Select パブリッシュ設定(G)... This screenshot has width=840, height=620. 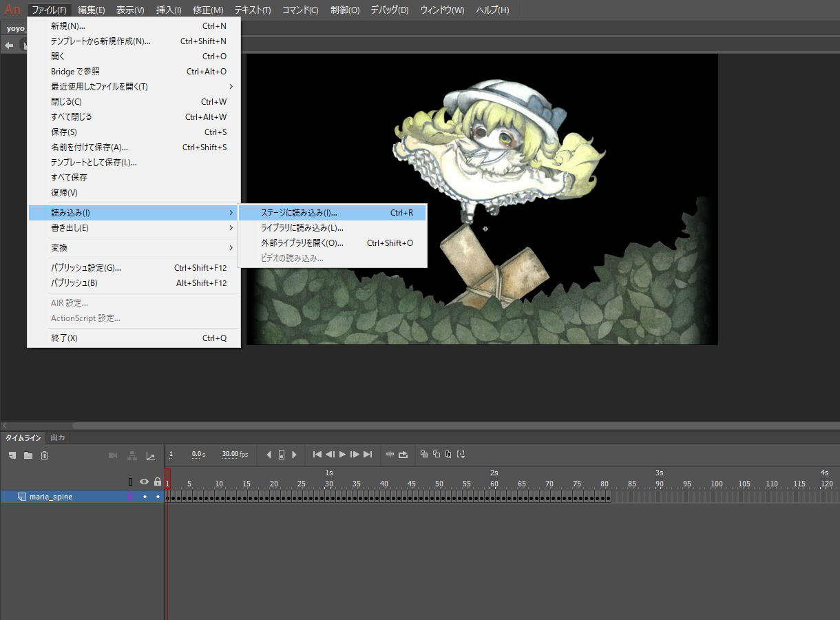point(134,268)
